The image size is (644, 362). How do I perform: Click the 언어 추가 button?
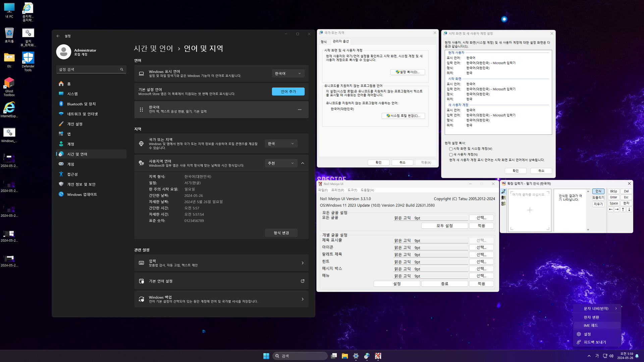(x=288, y=92)
